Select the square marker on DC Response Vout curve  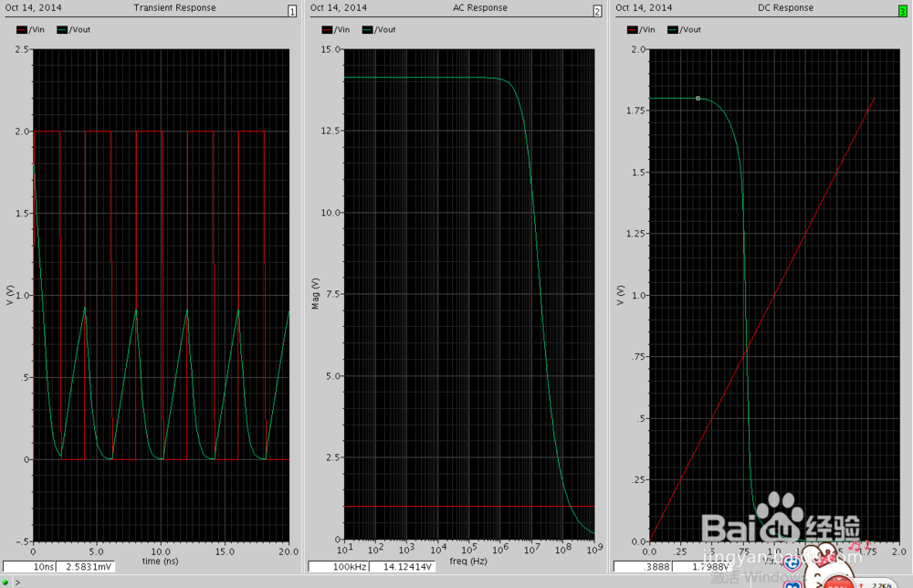tap(698, 99)
